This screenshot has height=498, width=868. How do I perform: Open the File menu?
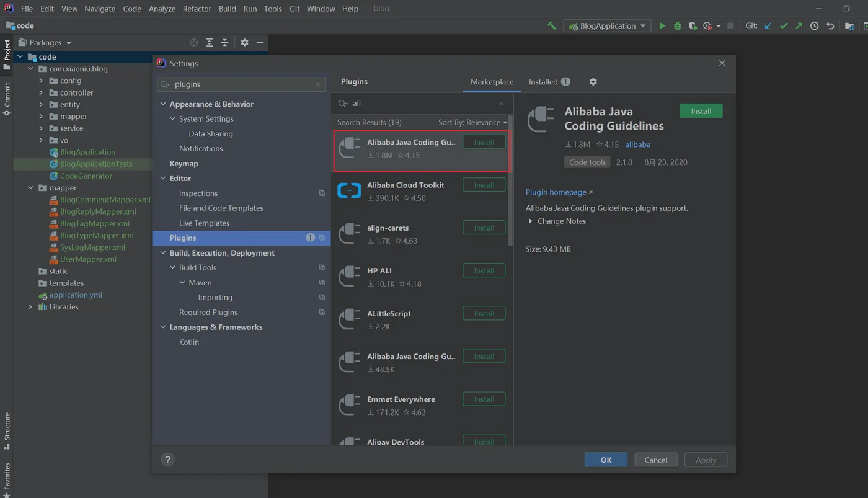(27, 9)
